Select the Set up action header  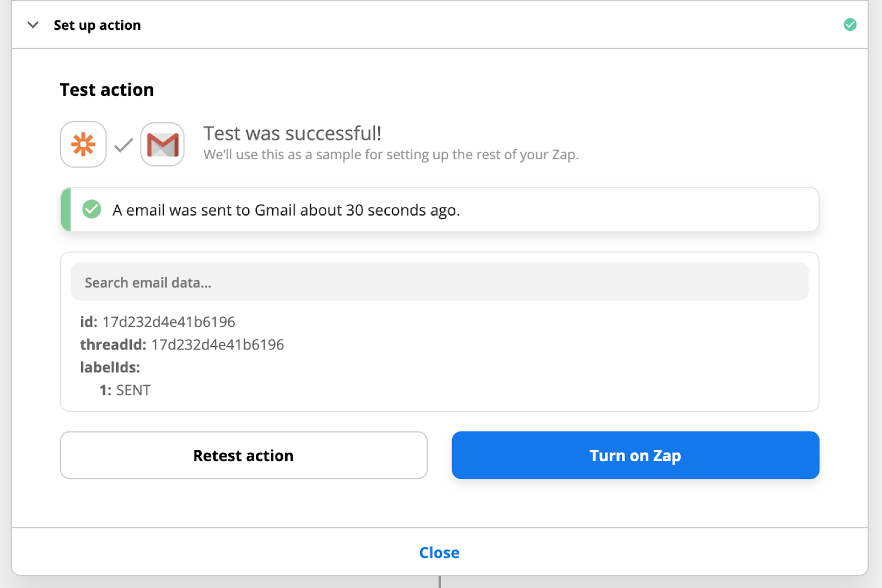coord(97,25)
